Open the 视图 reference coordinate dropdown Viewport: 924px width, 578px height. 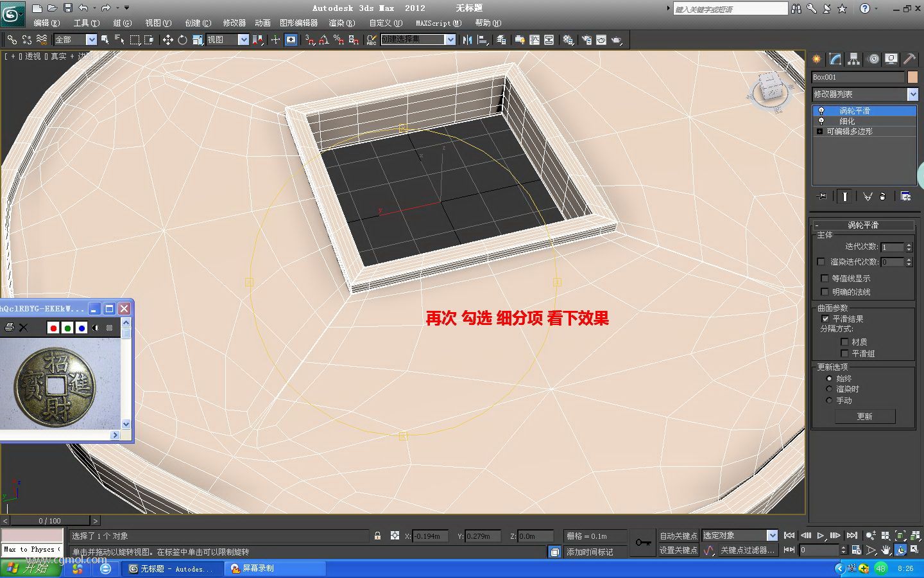coord(227,40)
